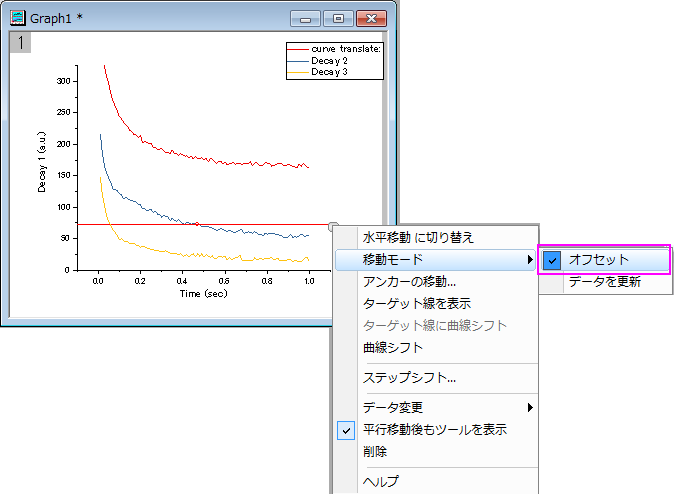Open the 移動モード submenu

[x=435, y=260]
